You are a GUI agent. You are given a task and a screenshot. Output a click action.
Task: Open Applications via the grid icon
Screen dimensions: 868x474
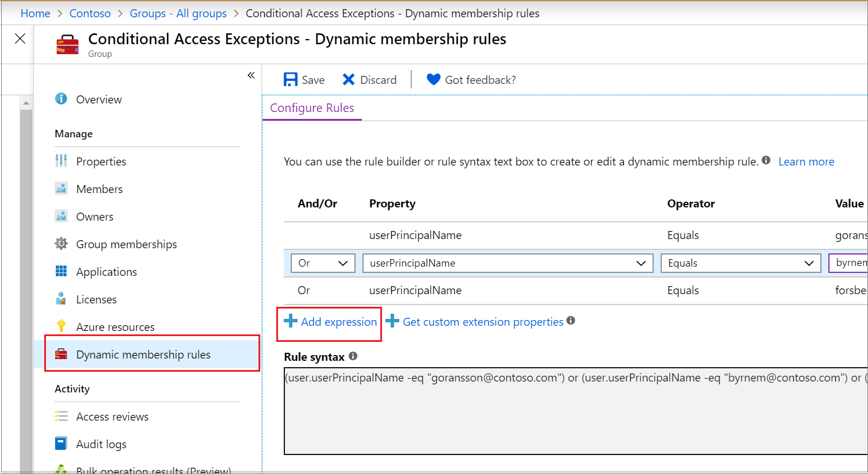point(61,271)
